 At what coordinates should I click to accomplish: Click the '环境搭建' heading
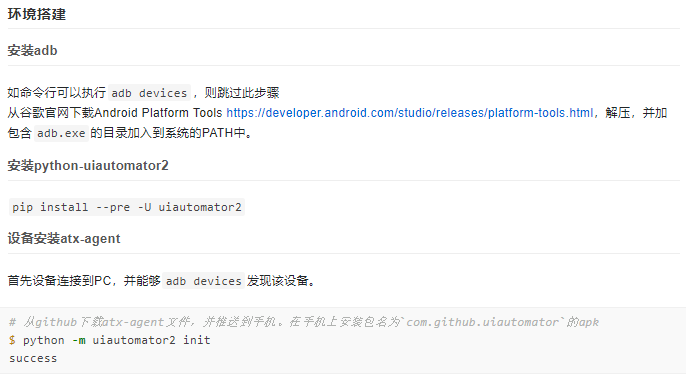[x=37, y=14]
